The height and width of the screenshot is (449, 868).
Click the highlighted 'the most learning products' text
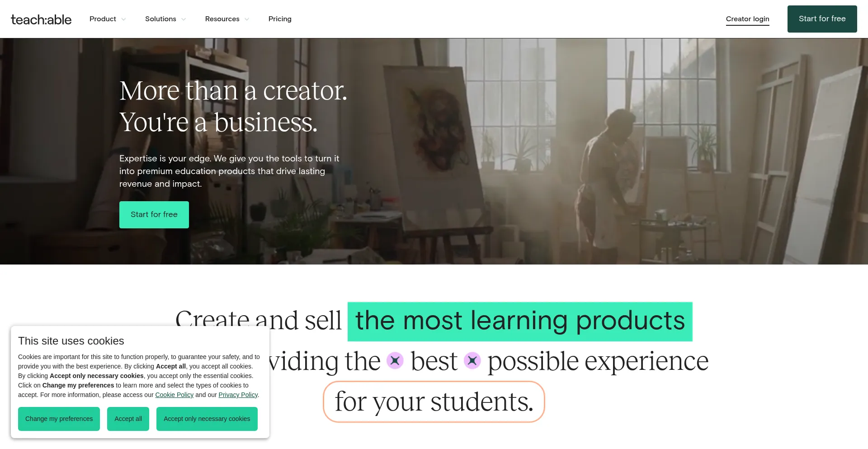[520, 321]
